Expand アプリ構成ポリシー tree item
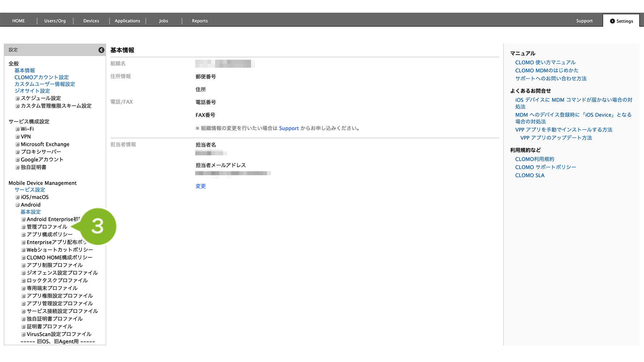This screenshot has height=362, width=644. pyautogui.click(x=24, y=235)
